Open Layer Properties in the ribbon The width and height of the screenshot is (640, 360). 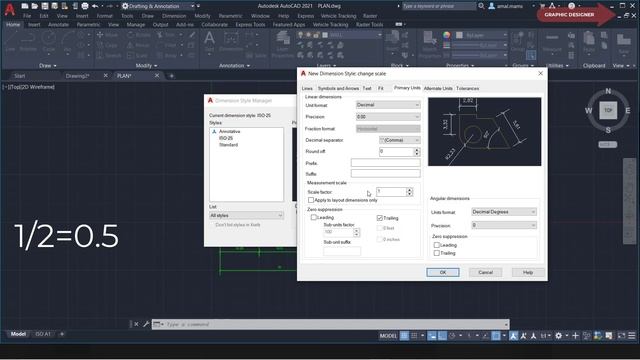tap(282, 44)
